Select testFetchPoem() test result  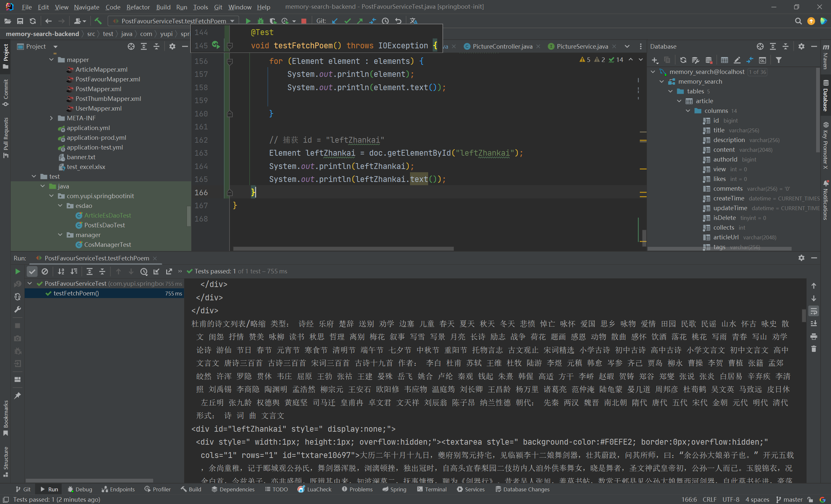tap(104, 294)
